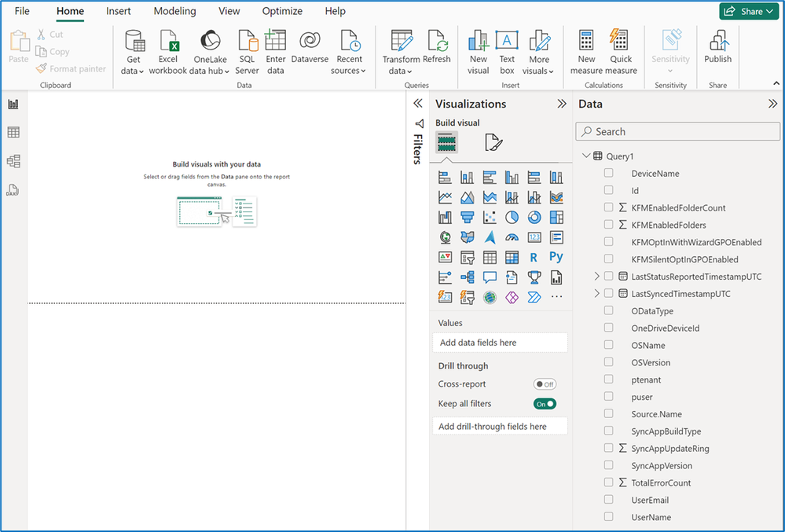Image resolution: width=785 pixels, height=532 pixels.
Task: Choose the Scatter chart visual
Action: click(x=490, y=217)
